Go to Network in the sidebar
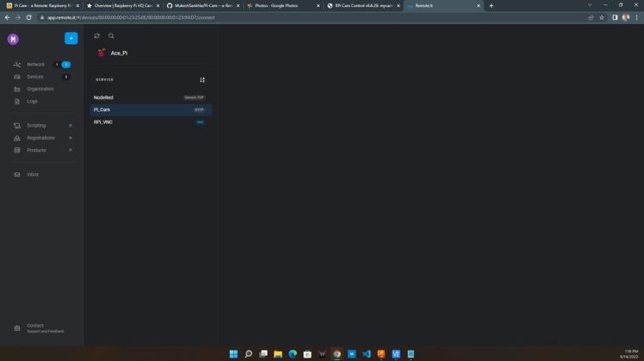The height and width of the screenshot is (361, 644). pyautogui.click(x=35, y=65)
